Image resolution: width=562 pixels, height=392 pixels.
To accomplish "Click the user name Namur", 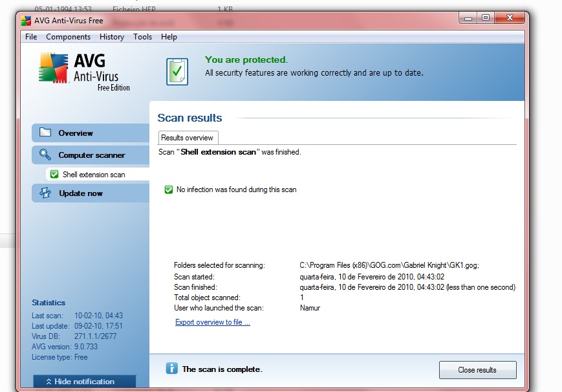I will [310, 308].
